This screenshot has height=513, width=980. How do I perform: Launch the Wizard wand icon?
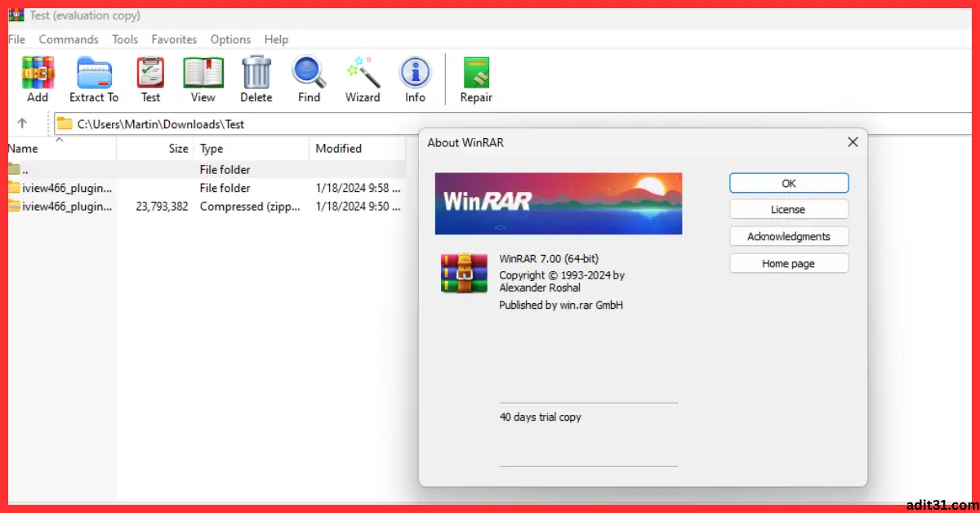tap(362, 73)
